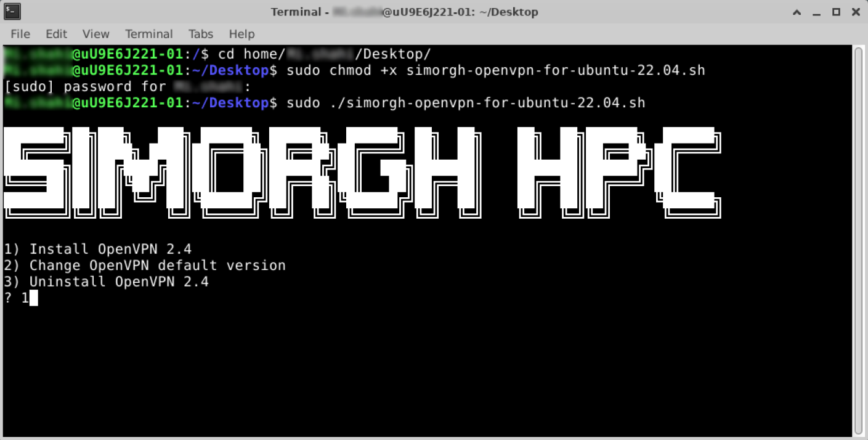Click the '[sudo] password for' line
Image resolution: width=868 pixels, height=440 pixels.
(x=128, y=86)
